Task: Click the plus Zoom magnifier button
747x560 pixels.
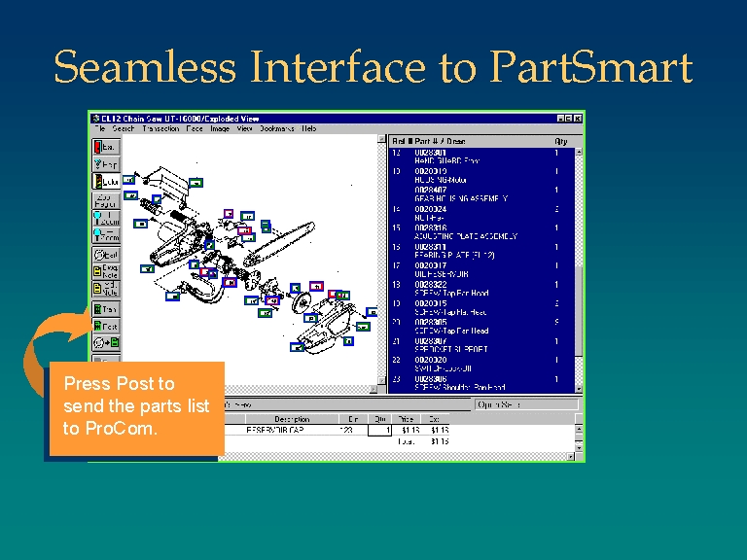Action: 106,218
